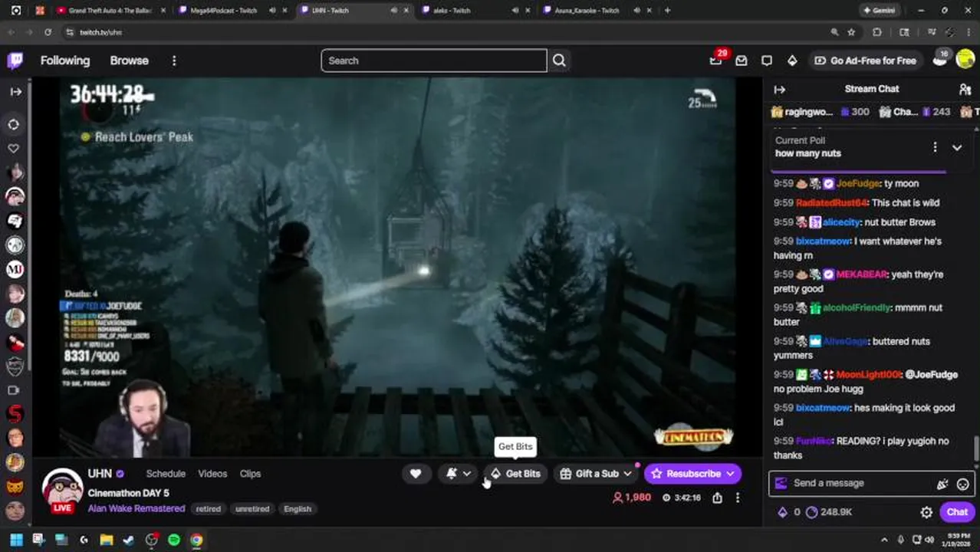The height and width of the screenshot is (552, 980).
Task: Open stream more options vertical dots
Action: click(738, 498)
